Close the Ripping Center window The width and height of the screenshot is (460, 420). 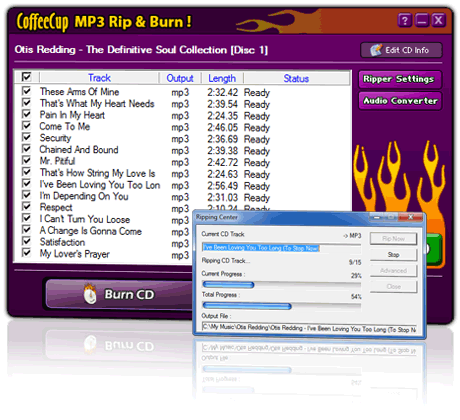coord(411,217)
